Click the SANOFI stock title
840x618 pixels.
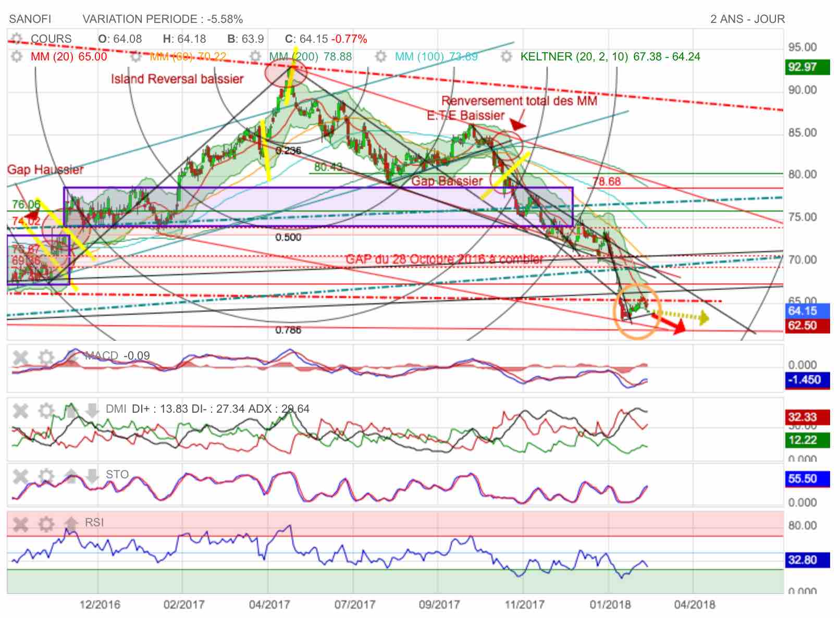pos(30,19)
